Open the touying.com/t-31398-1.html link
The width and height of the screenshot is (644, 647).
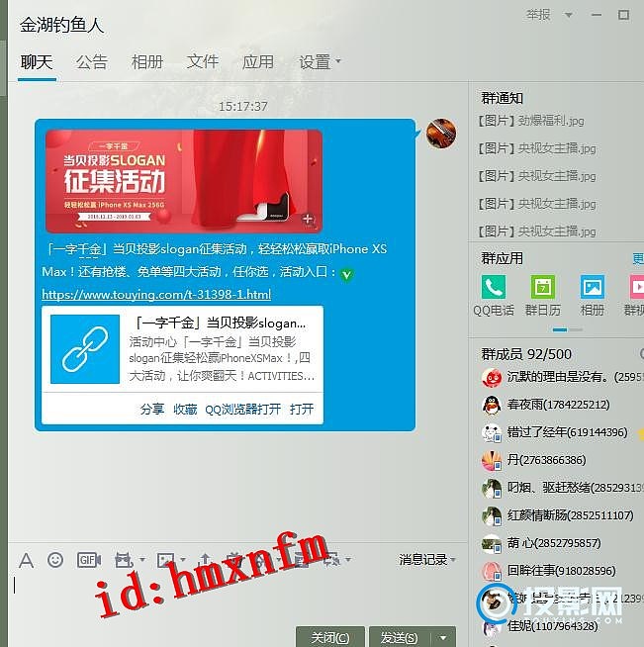click(x=156, y=295)
